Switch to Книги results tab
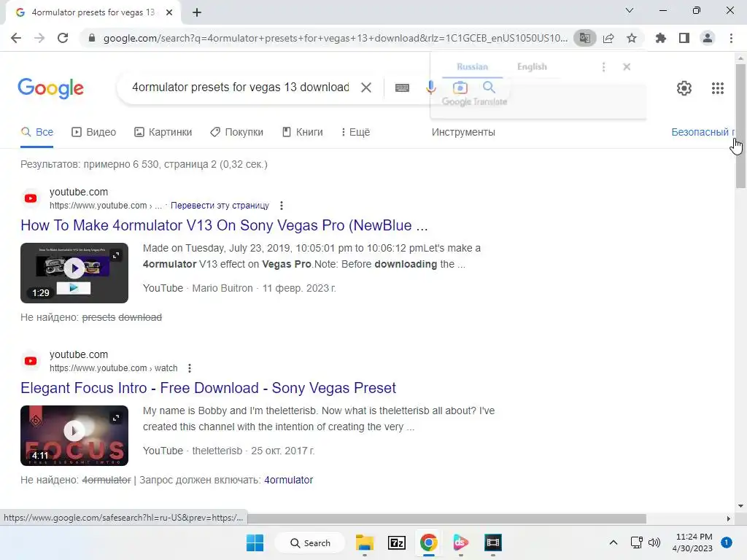 [x=303, y=133]
